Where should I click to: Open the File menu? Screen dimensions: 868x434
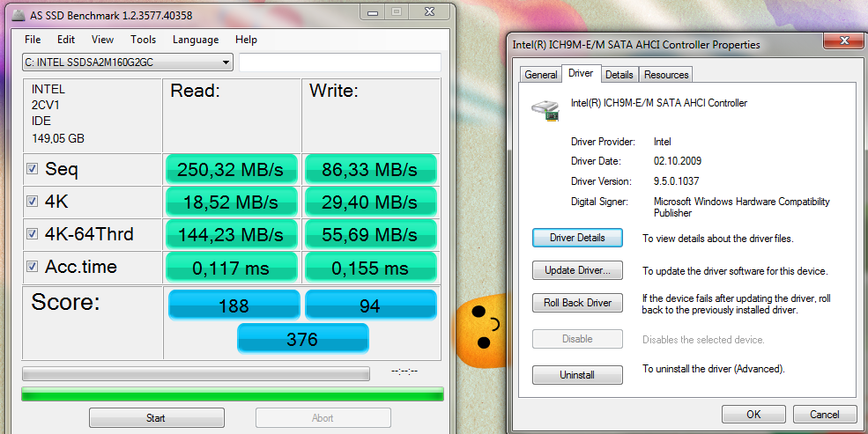pos(33,40)
